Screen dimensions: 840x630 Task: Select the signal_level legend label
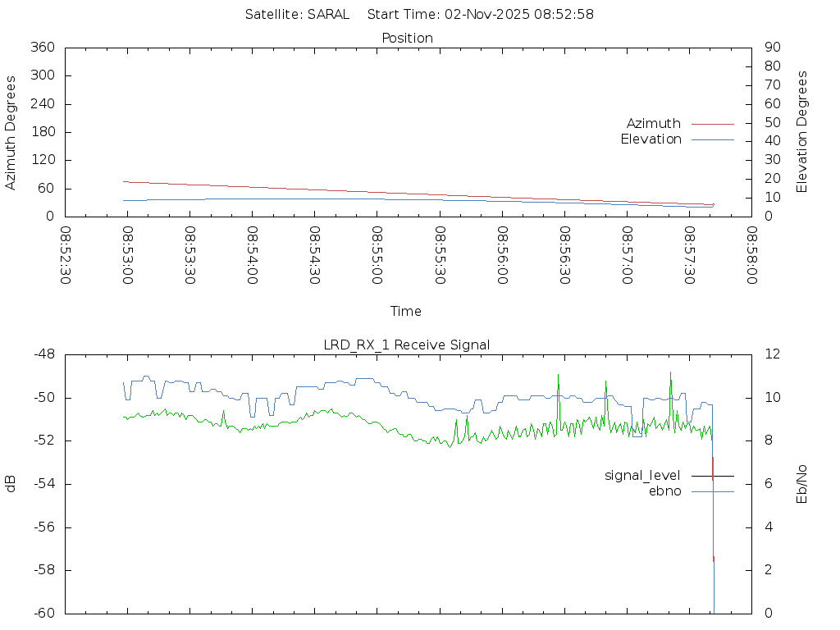pos(642,475)
